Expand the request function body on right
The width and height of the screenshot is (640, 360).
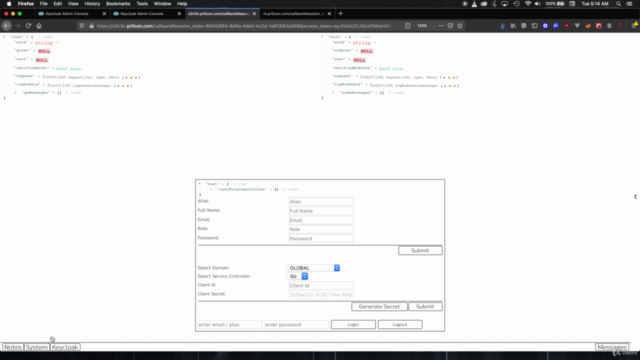pos(449,77)
